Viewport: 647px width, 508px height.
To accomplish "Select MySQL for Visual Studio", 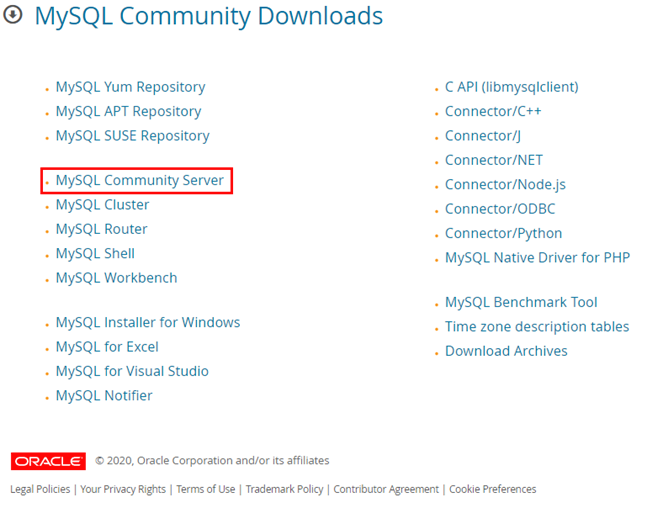I will (132, 371).
